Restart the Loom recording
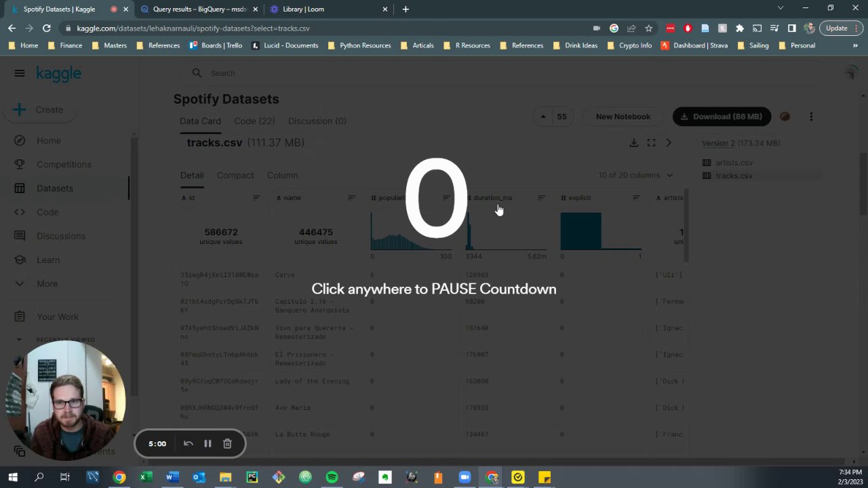 point(189,444)
